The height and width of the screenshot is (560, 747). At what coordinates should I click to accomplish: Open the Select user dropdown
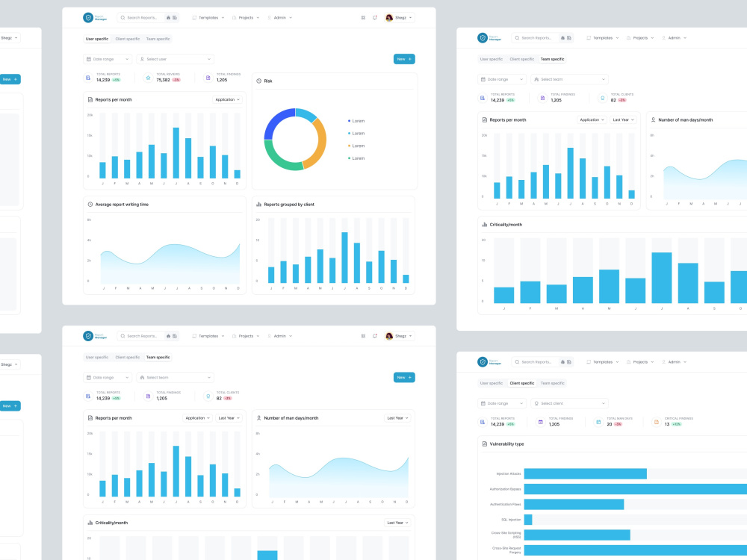point(176,59)
